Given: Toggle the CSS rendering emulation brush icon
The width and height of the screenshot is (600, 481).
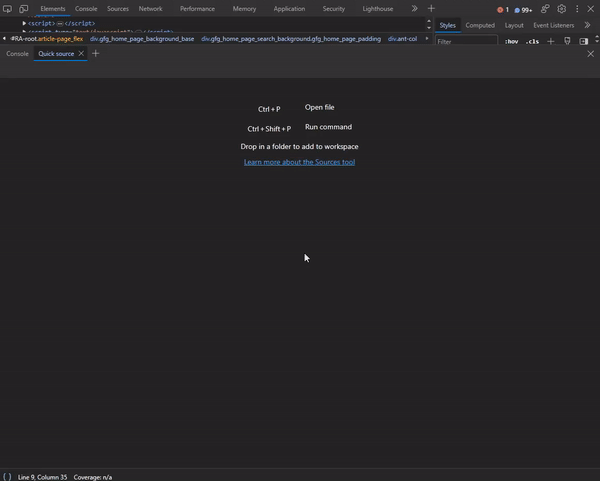Looking at the screenshot, I should [x=567, y=41].
